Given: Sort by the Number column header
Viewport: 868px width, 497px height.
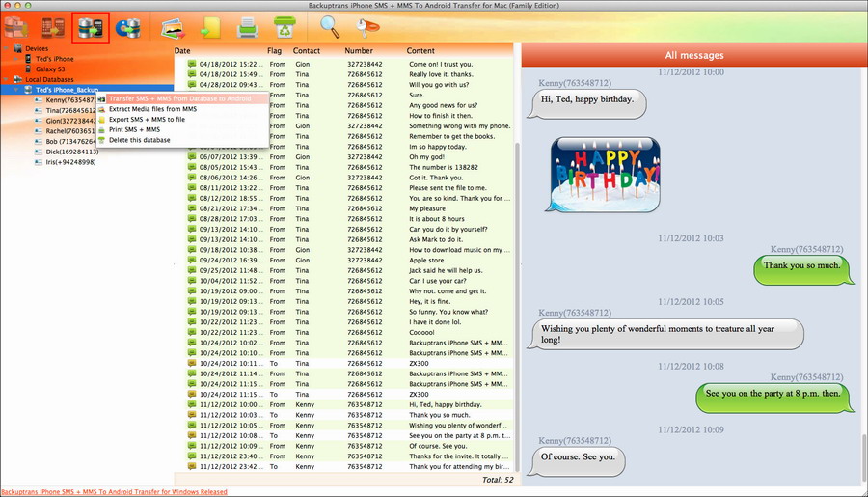Looking at the screenshot, I should (x=359, y=51).
